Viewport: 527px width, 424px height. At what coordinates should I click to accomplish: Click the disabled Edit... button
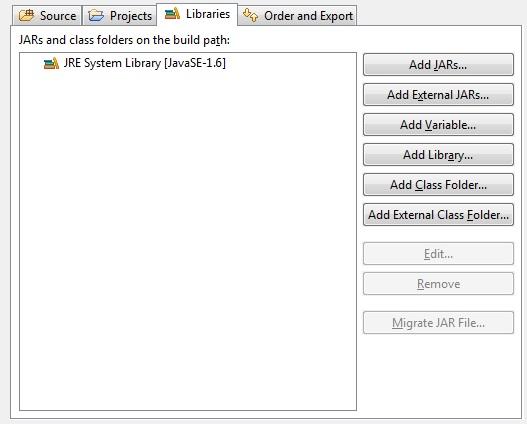[x=438, y=254]
